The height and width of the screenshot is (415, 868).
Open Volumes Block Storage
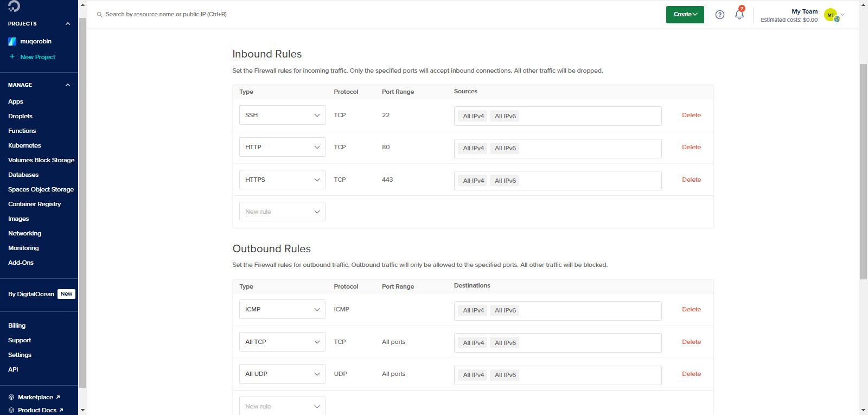click(x=41, y=160)
